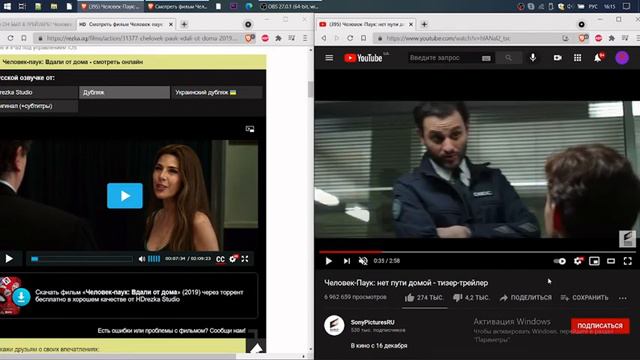Click Есть ошибки или проблемы с фильмом link
This screenshot has width=640, height=360.
coord(172,331)
